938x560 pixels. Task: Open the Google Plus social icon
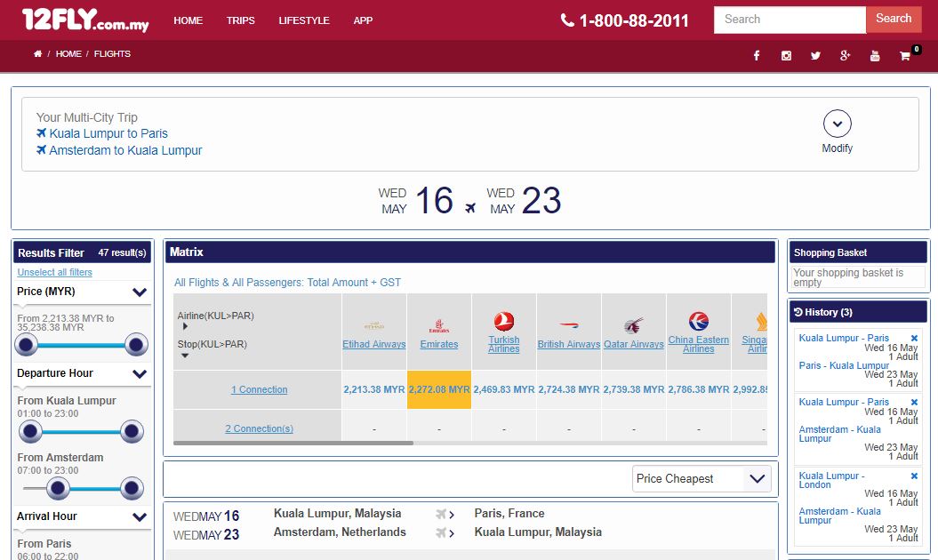(x=845, y=56)
